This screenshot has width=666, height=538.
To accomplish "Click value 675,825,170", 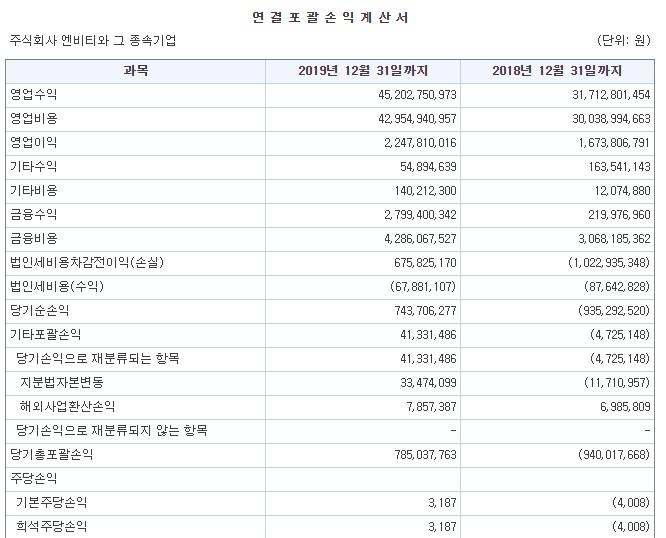I will (425, 262).
